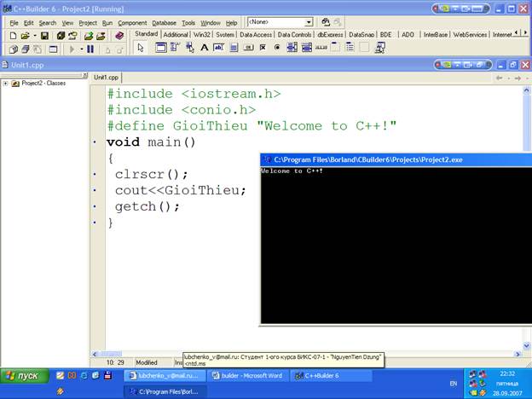
Task: Open the Component menu
Action: 132,23
